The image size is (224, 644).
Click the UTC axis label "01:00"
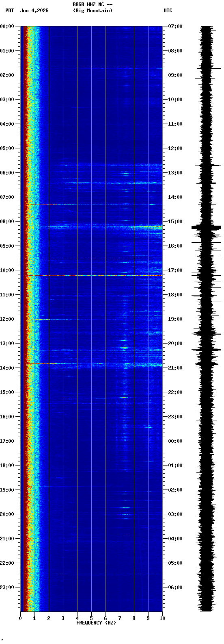(175, 466)
